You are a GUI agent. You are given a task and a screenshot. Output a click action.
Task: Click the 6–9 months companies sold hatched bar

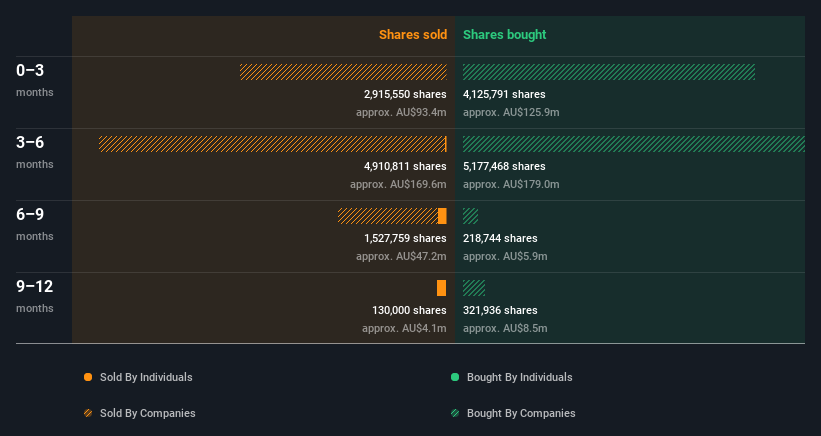388,216
